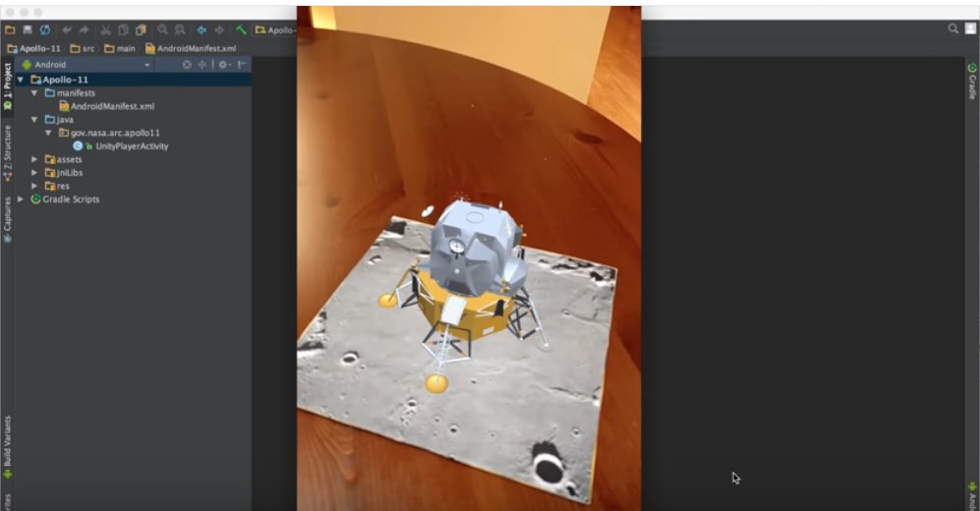The width and height of the screenshot is (980, 511).
Task: Select AndroidManifest.xml in the breadcrumb bar
Action: [x=191, y=48]
